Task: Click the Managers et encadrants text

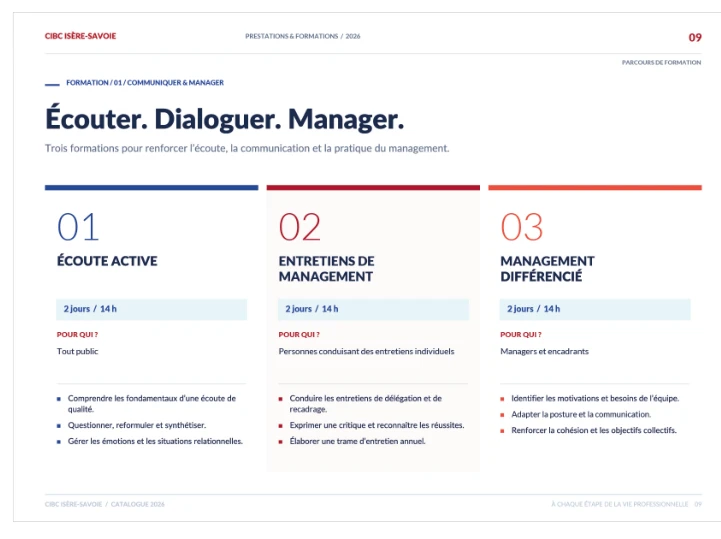Action: coord(544,351)
